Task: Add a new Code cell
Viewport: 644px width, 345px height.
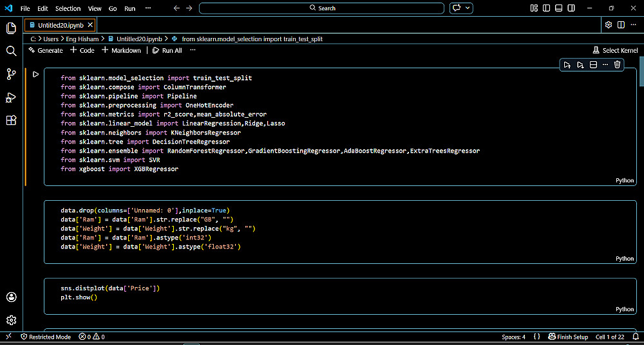Action: (82, 50)
